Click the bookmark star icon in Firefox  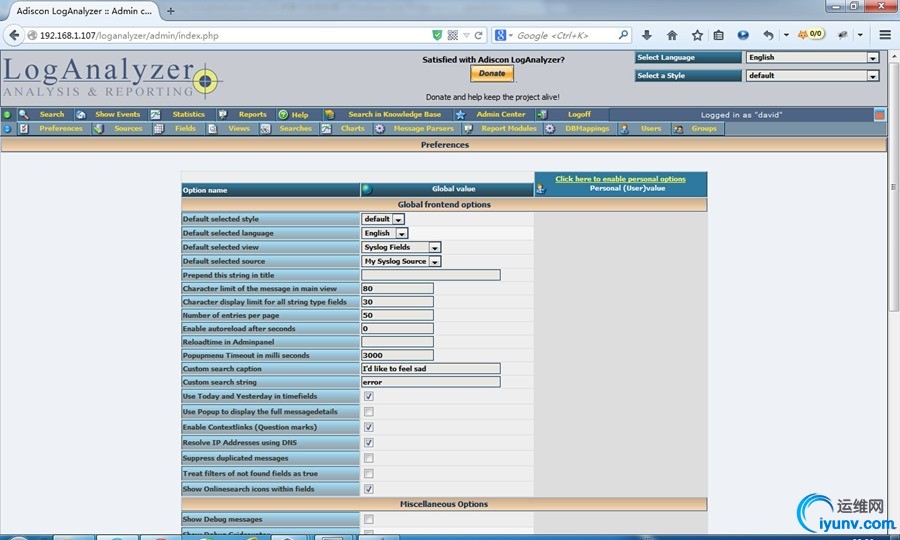697,35
